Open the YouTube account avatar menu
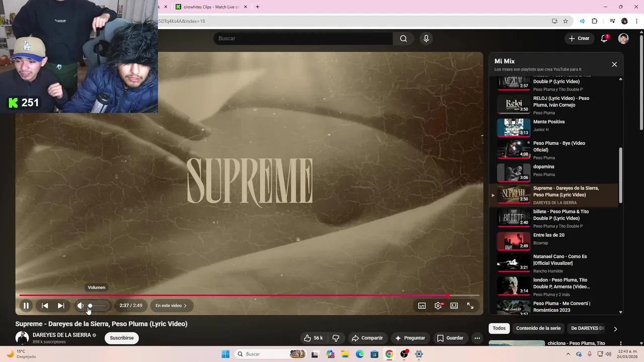The image size is (644, 362). 623,38
